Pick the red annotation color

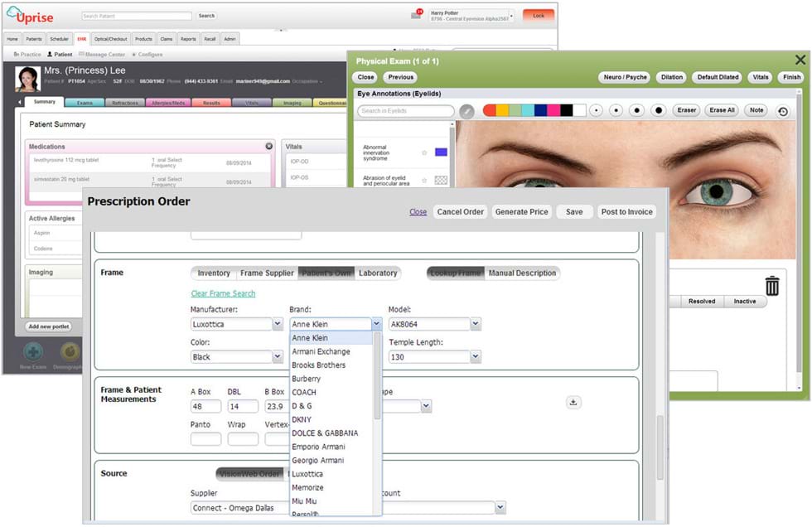(490, 110)
